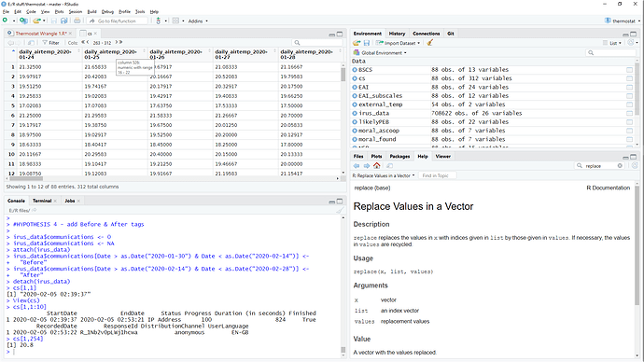Clear console with broom icon
Viewport: 644px width, 362px height.
(339, 211)
